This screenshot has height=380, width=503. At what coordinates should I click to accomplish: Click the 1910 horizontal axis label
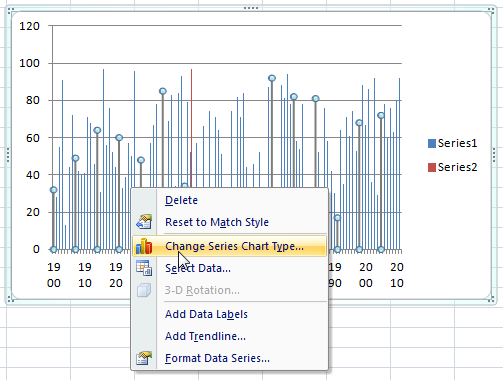tap(85, 275)
